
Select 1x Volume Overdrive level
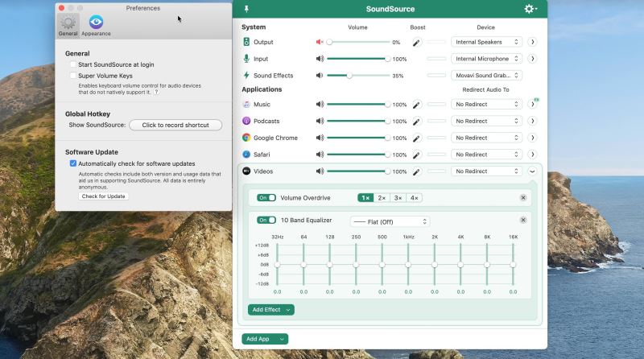point(365,198)
